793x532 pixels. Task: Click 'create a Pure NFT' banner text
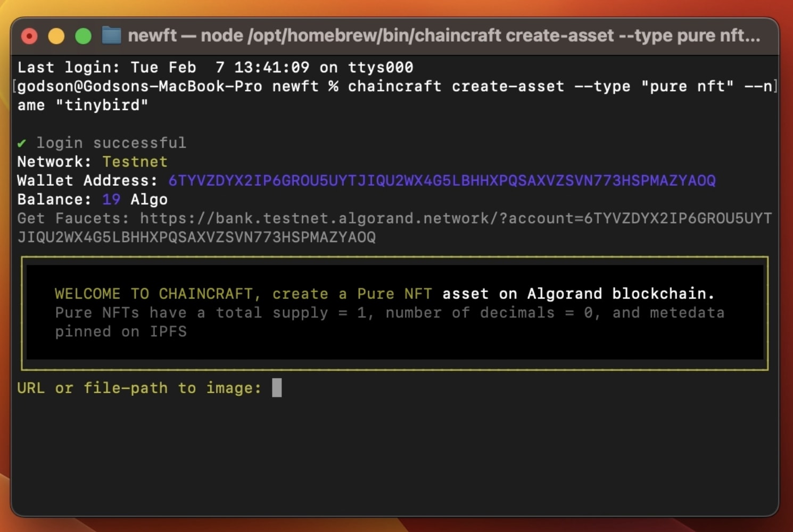tap(352, 294)
